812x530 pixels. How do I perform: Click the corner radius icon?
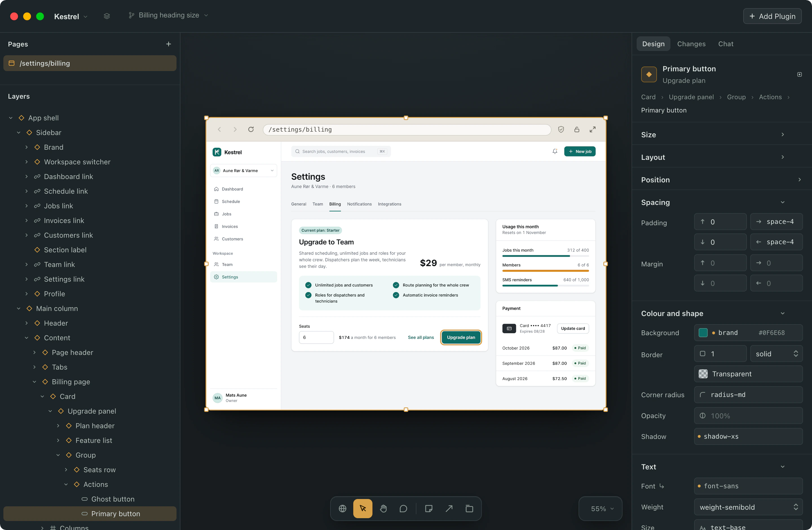click(x=703, y=395)
